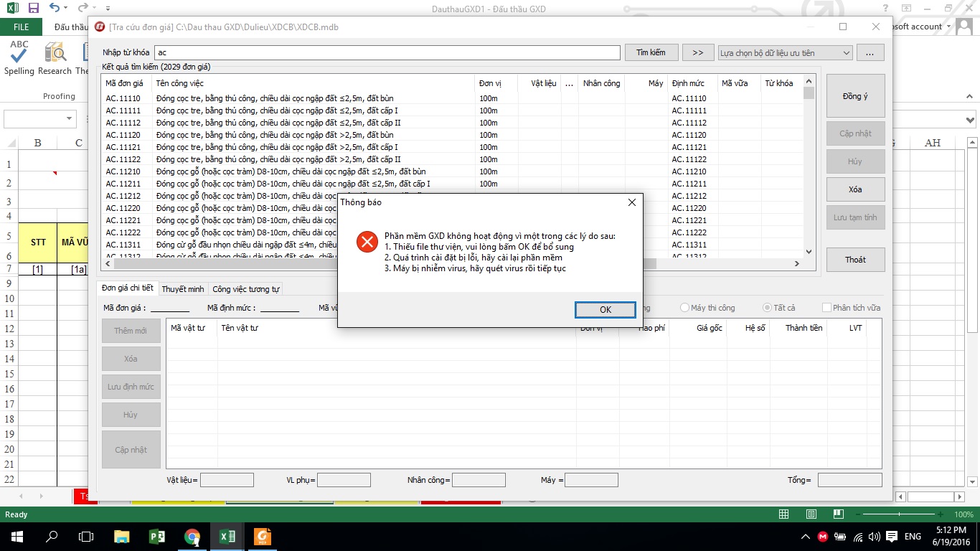The image size is (980, 551).
Task: Open Google Chrome from the taskbar
Action: point(192,536)
